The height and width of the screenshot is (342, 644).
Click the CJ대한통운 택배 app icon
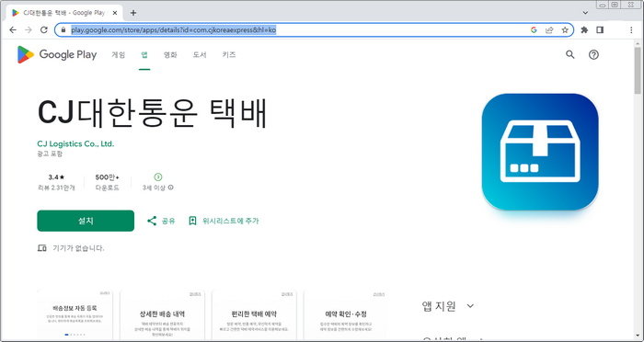click(540, 152)
